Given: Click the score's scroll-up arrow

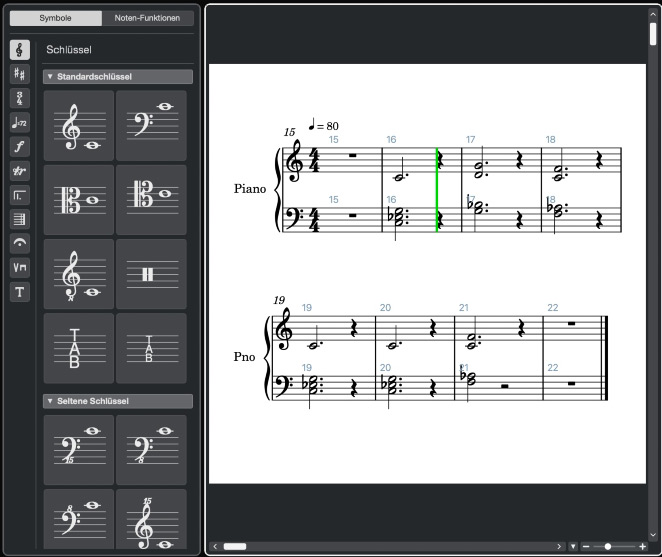Looking at the screenshot, I should tap(653, 14).
